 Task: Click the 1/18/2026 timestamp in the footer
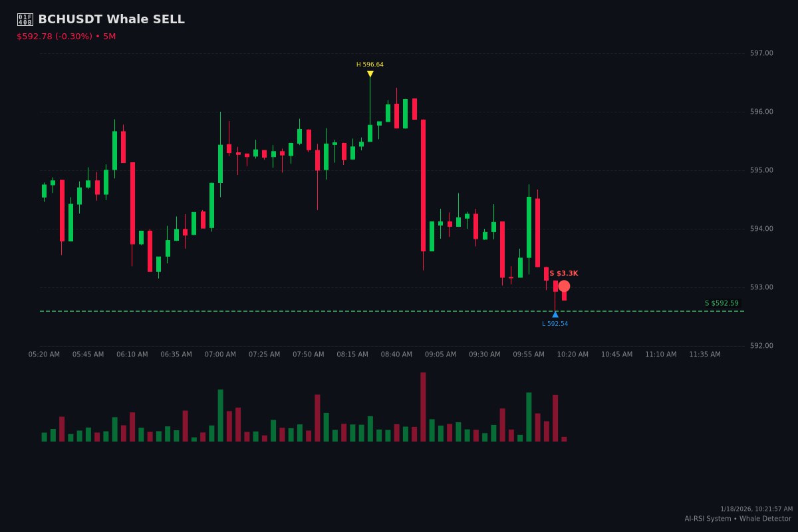pyautogui.click(x=756, y=509)
